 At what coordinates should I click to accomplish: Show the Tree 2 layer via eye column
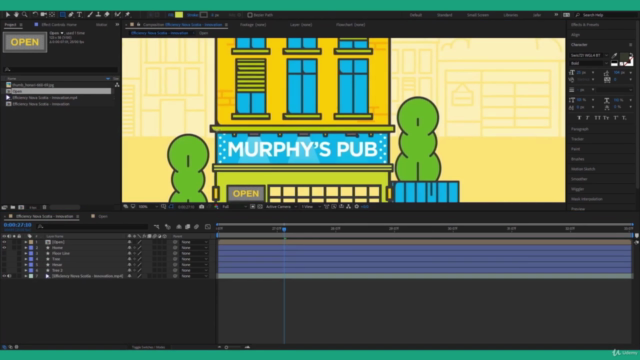pyautogui.click(x=4, y=271)
